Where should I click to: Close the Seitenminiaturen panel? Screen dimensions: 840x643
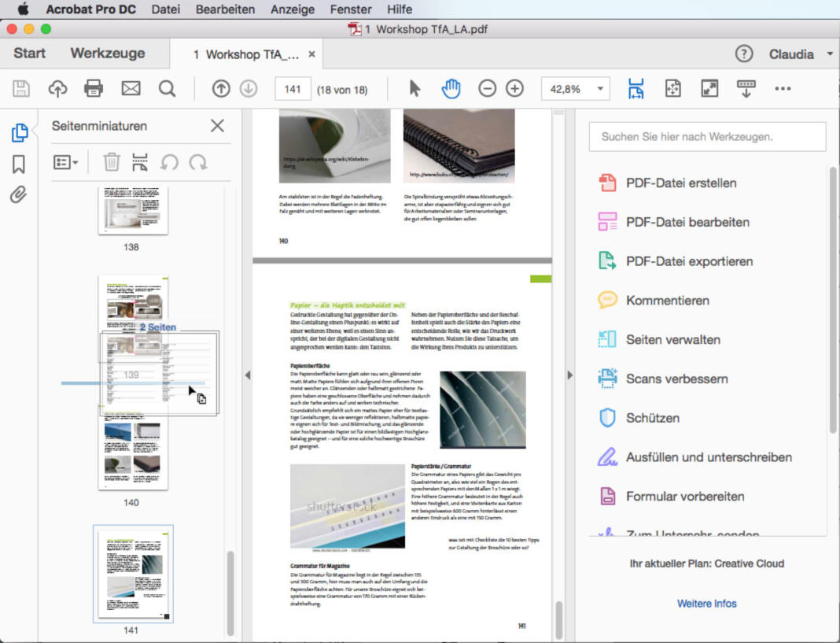coord(217,126)
